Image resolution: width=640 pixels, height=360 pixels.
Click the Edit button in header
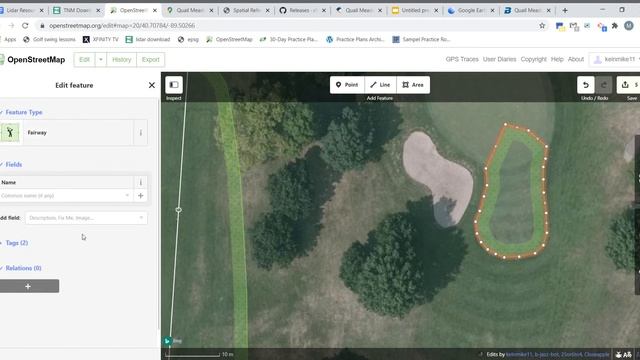point(84,60)
